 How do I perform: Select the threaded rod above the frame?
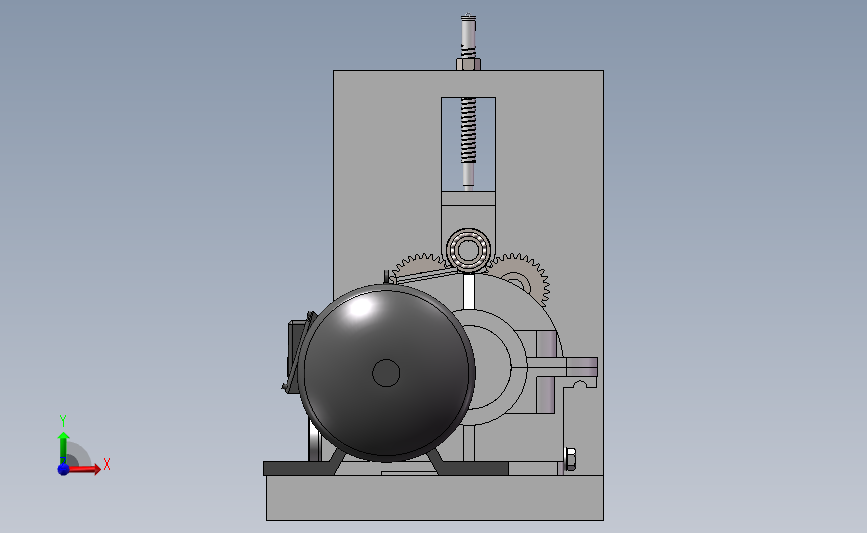468,36
